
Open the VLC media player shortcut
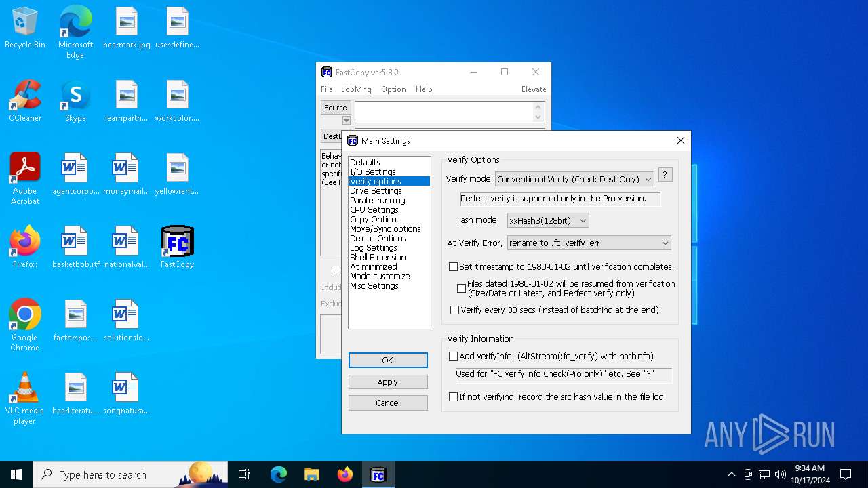tap(25, 399)
